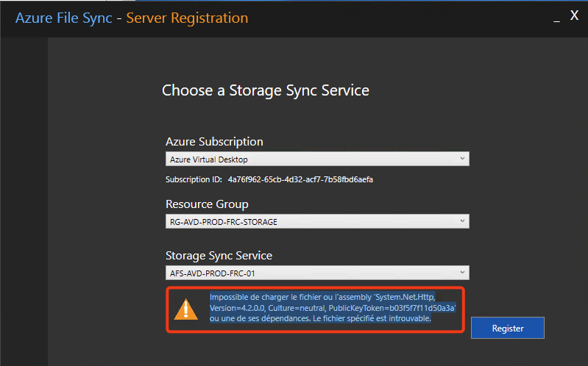Click the assembly load error message text
Viewport: 588px width, 366px height.
[x=333, y=307]
